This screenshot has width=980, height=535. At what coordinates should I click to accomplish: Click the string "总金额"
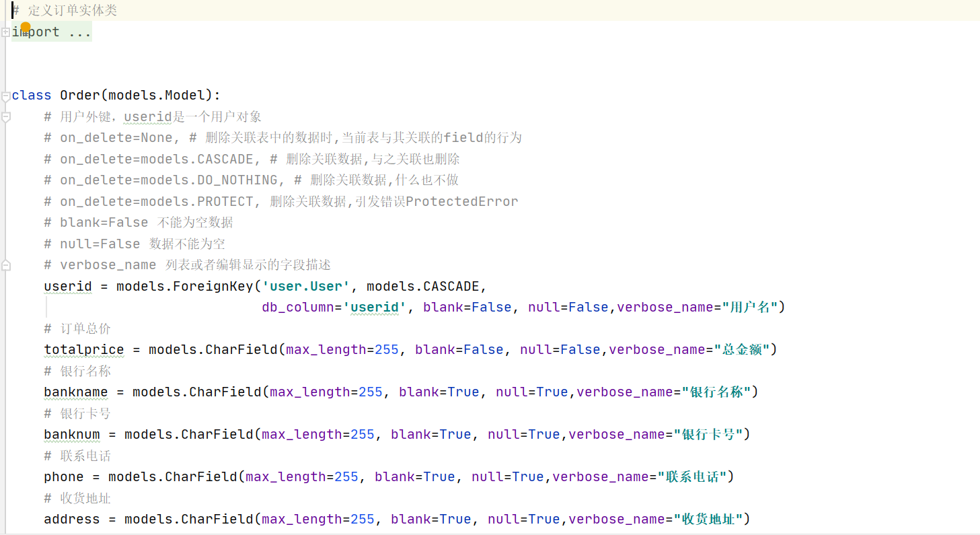click(742, 350)
